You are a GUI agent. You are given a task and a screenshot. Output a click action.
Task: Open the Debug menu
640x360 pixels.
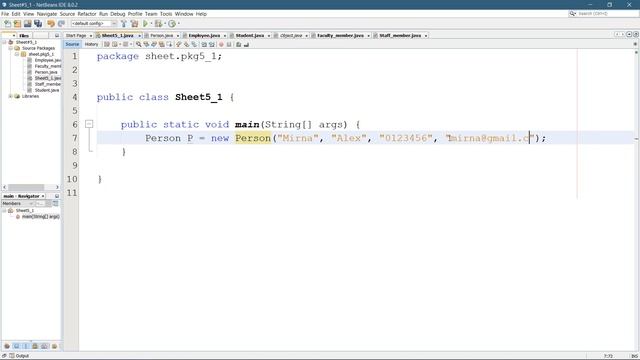(118, 14)
